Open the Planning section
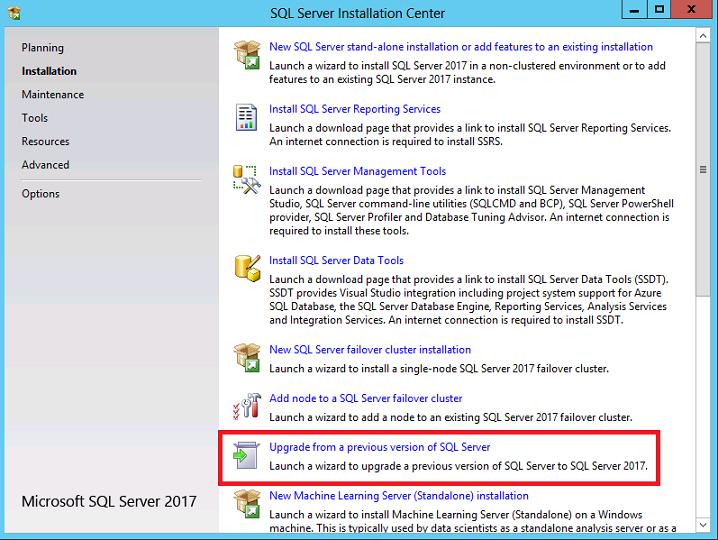The image size is (718, 540). coord(43,48)
